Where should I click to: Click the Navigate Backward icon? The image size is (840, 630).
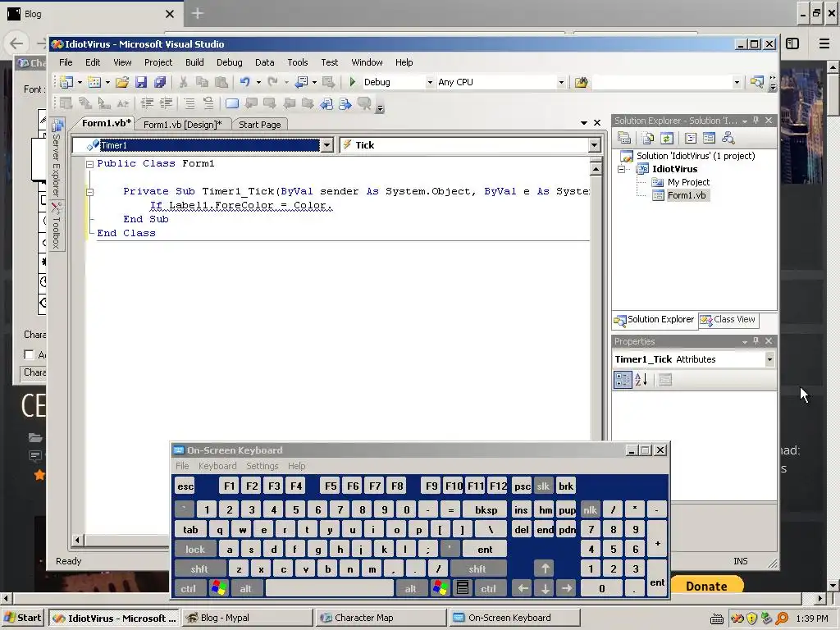pyautogui.click(x=301, y=82)
